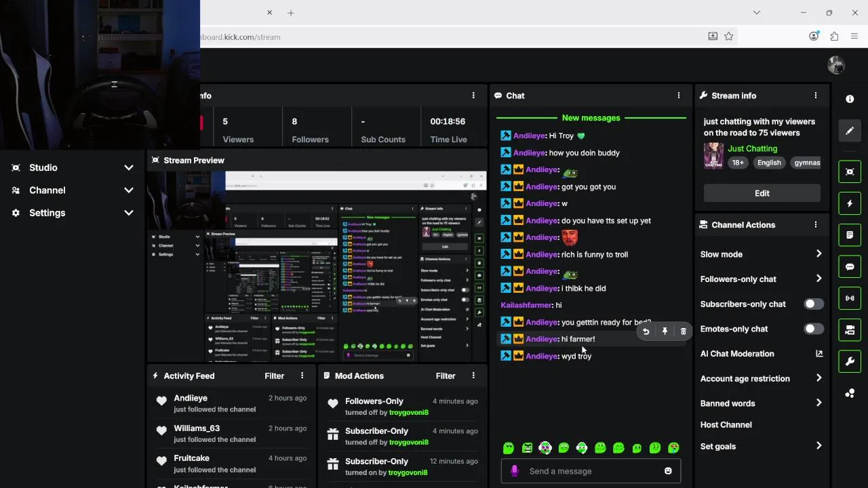
Task: Open Channel Actions panel three-dot menu
Action: tap(815, 224)
